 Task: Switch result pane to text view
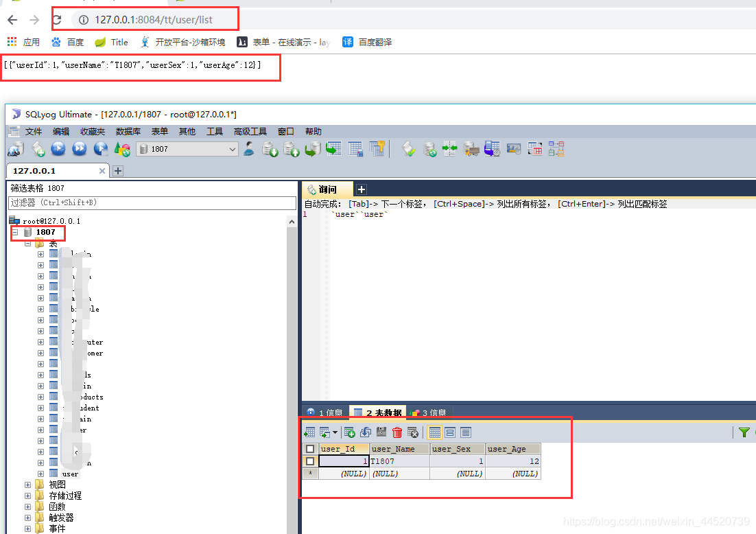[x=466, y=432]
